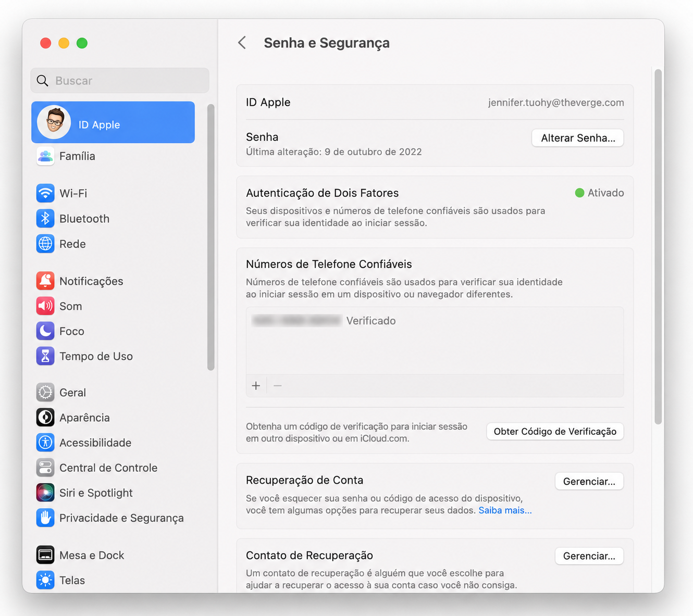Select the Verificado phone number row

435,321
